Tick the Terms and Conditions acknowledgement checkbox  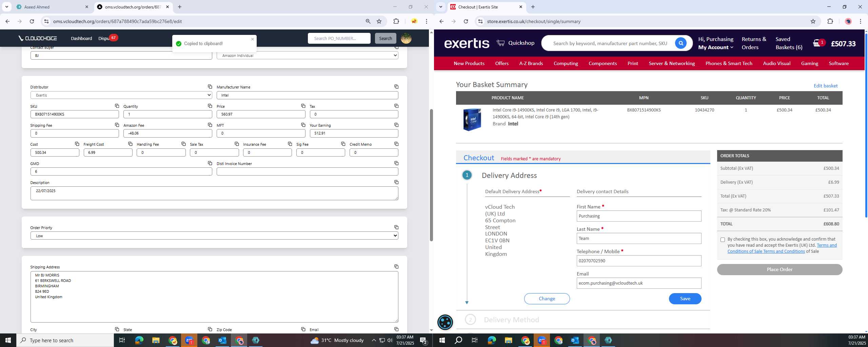tap(723, 240)
